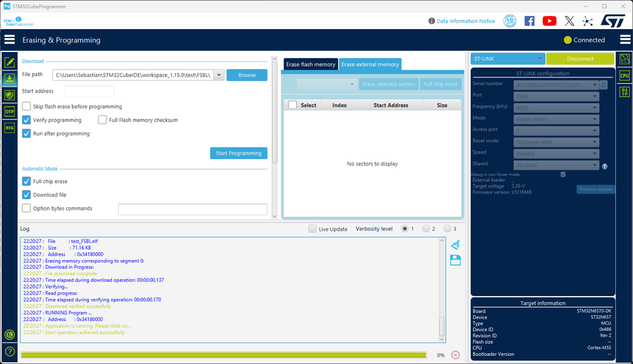Expand the file path history dropdown
Image resolution: width=633 pixels, height=364 pixels.
click(x=219, y=75)
